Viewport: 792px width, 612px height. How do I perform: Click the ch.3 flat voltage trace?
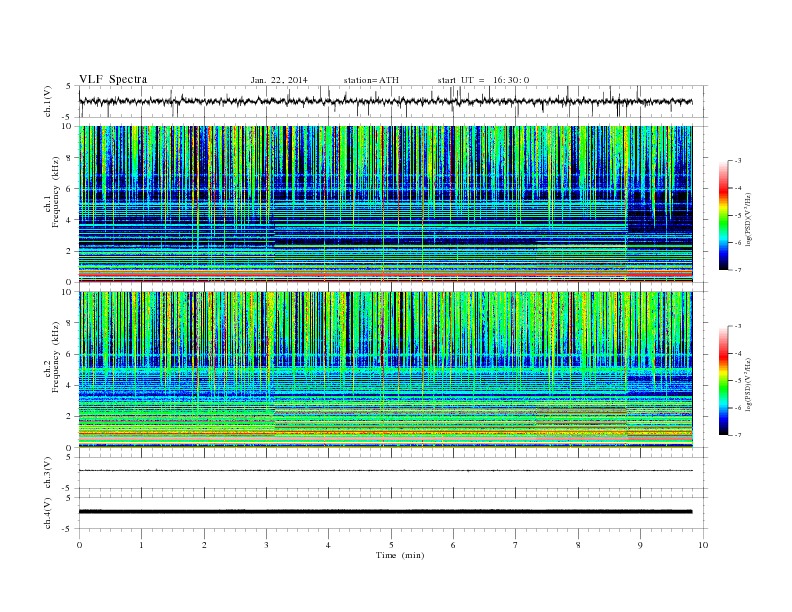click(x=385, y=471)
